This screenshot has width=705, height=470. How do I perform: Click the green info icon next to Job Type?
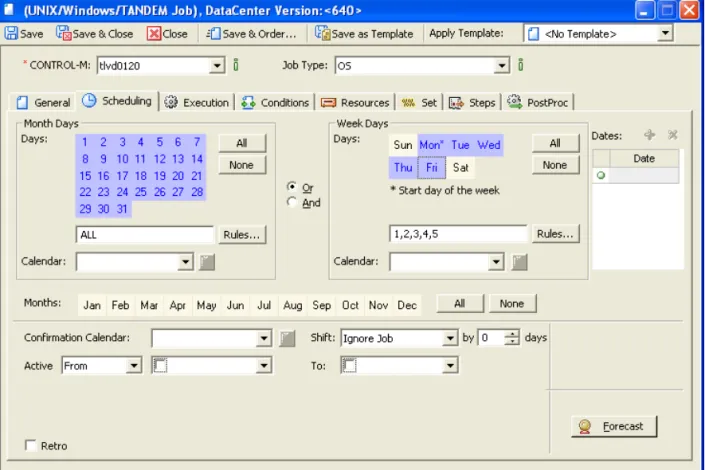521,65
